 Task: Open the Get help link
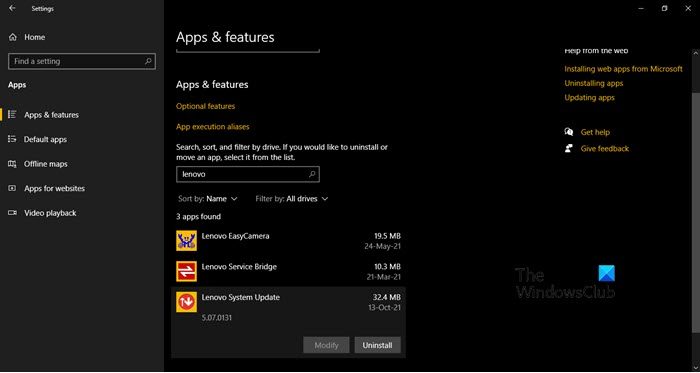[x=595, y=132]
